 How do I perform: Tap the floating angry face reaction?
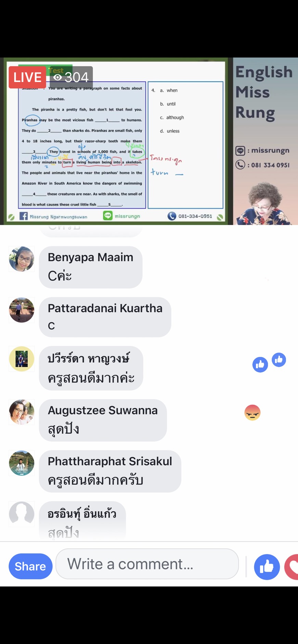coord(252,413)
